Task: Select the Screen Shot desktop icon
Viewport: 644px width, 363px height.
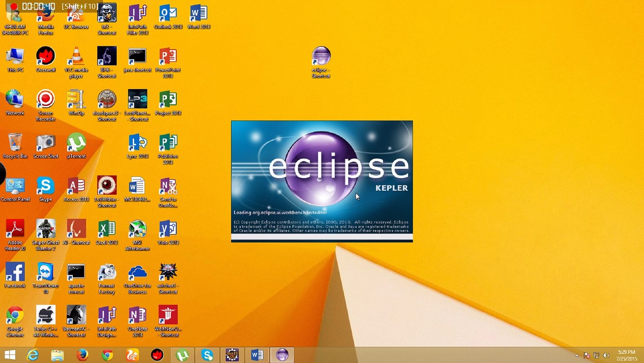Action: click(x=45, y=146)
